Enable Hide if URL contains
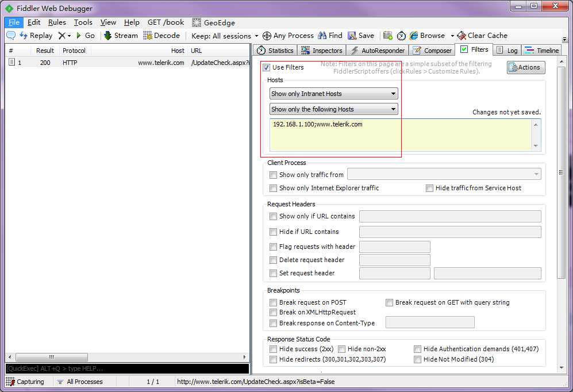573x392 pixels. point(273,232)
